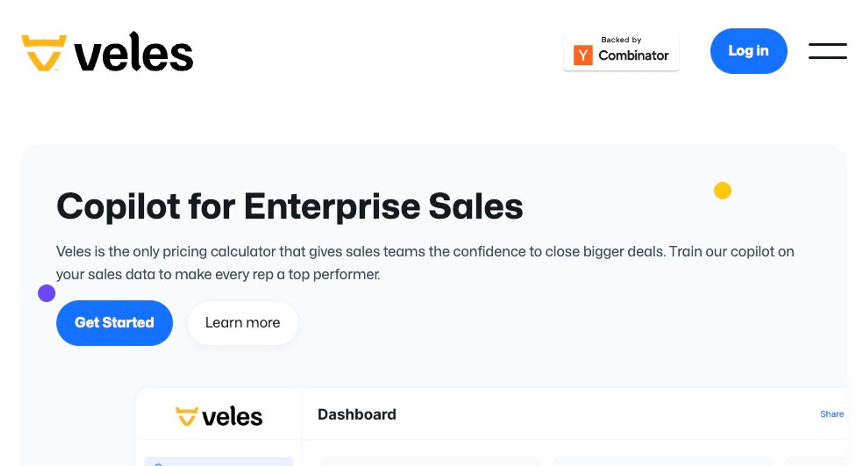
Task: Click the veles wordmark in the dashboard sidebar
Action: (232, 416)
